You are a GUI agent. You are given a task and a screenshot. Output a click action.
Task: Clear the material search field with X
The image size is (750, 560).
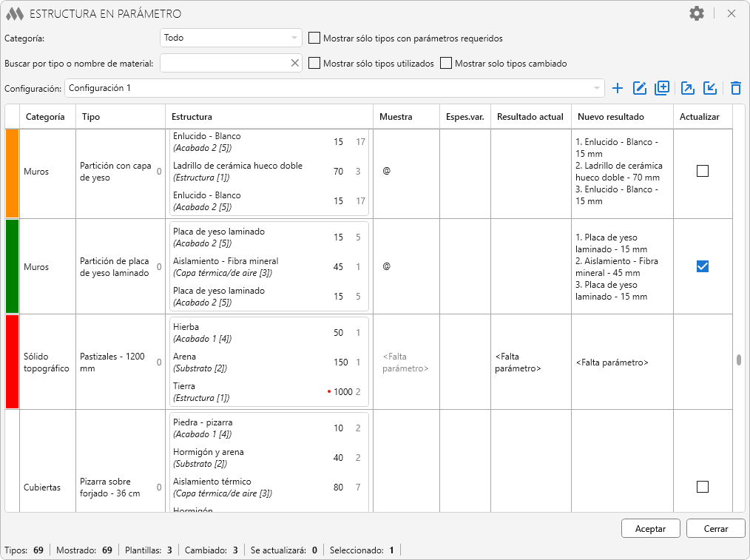[295, 63]
